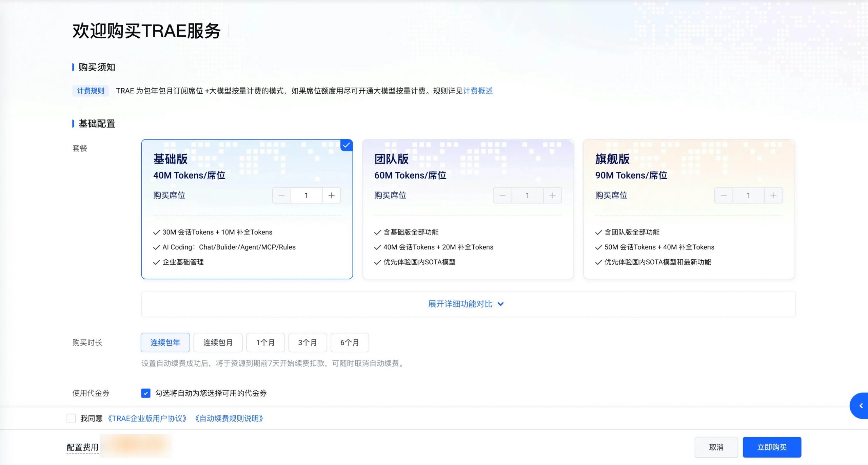The height and width of the screenshot is (465, 868).
Task: Click seat quantity field in 旗舰版 card
Action: (749, 196)
